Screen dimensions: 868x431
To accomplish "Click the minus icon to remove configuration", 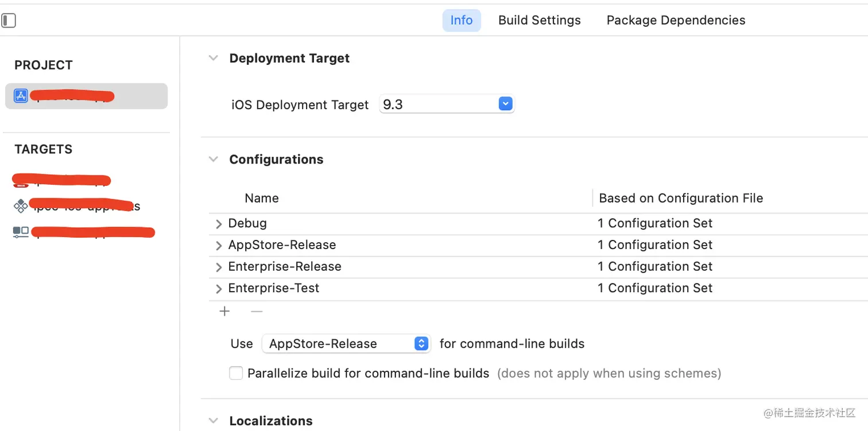I will [x=257, y=311].
